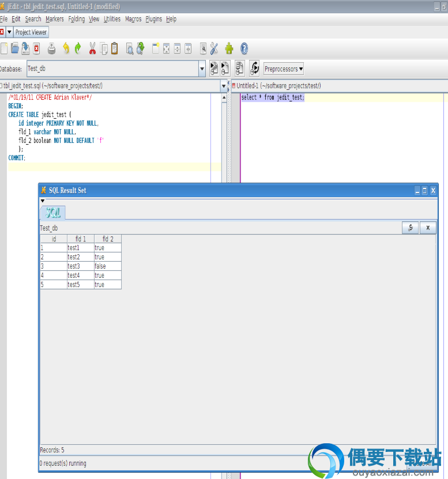
Task: Execute selected SQL on database icon
Action: coord(225,69)
